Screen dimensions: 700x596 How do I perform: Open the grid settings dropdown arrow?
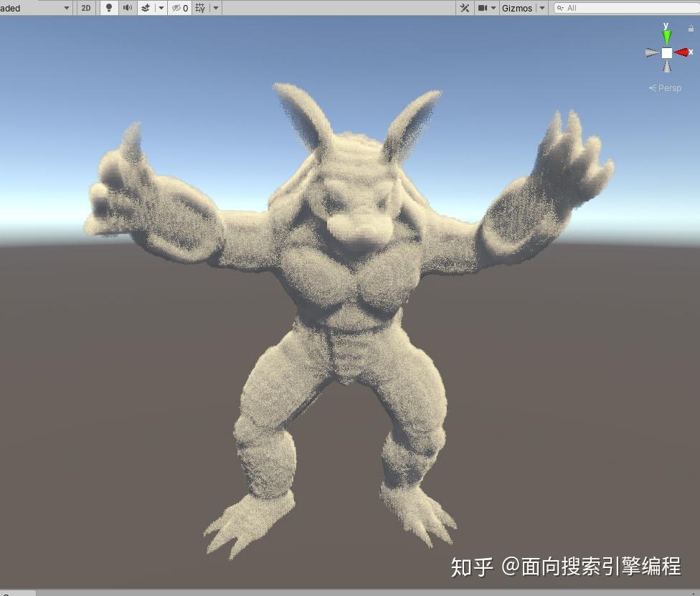[x=214, y=8]
